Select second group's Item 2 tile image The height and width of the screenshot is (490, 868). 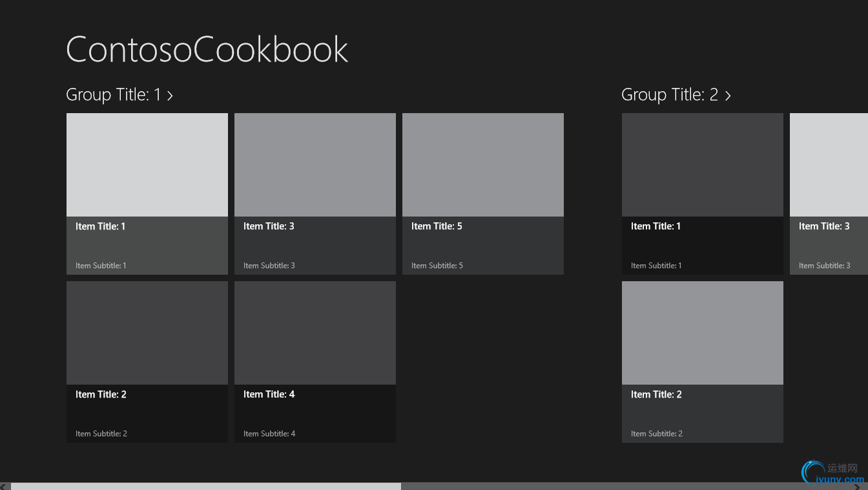coord(703,333)
